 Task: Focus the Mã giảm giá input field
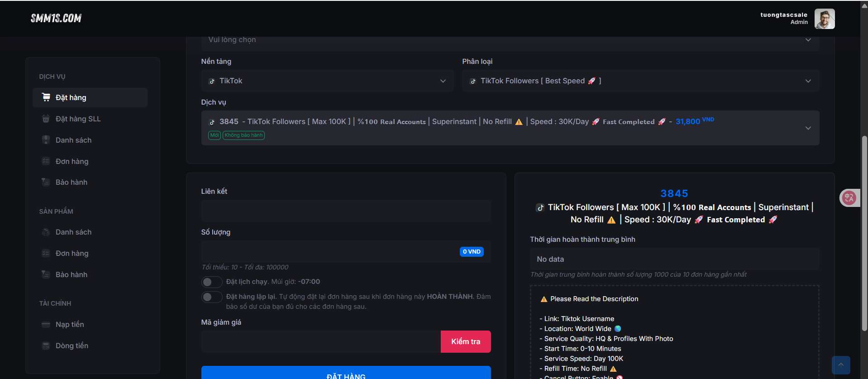(x=321, y=341)
